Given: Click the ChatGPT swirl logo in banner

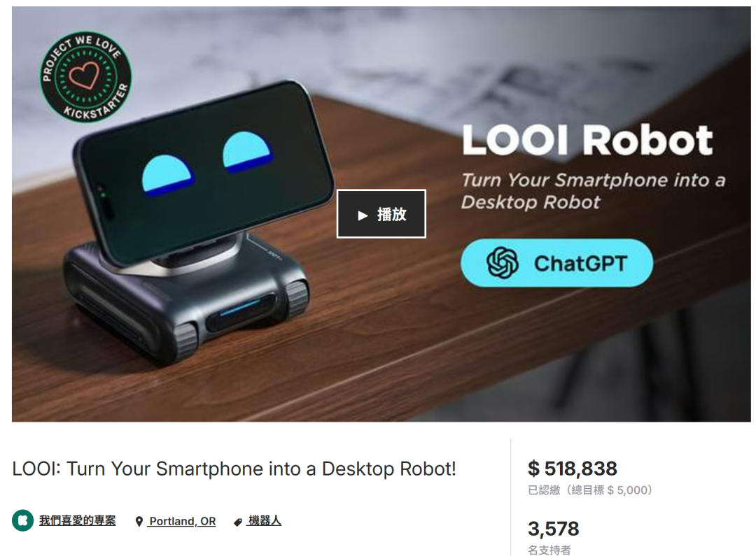Looking at the screenshot, I should [x=503, y=263].
